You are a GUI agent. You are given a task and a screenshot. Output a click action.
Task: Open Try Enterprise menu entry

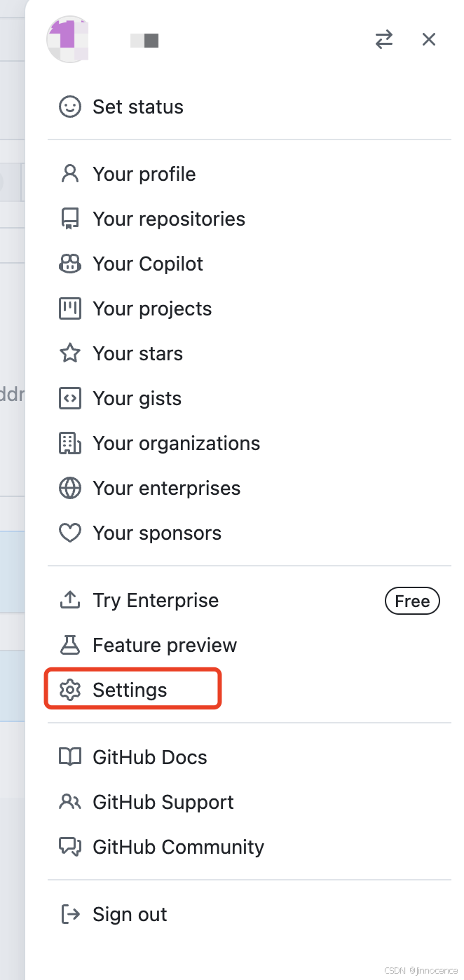pos(156,601)
